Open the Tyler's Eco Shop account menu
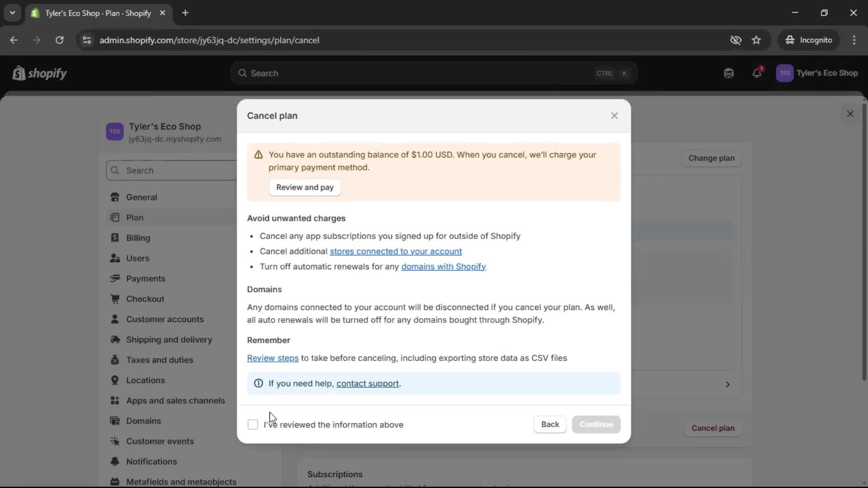This screenshot has width=868, height=488. (x=817, y=73)
